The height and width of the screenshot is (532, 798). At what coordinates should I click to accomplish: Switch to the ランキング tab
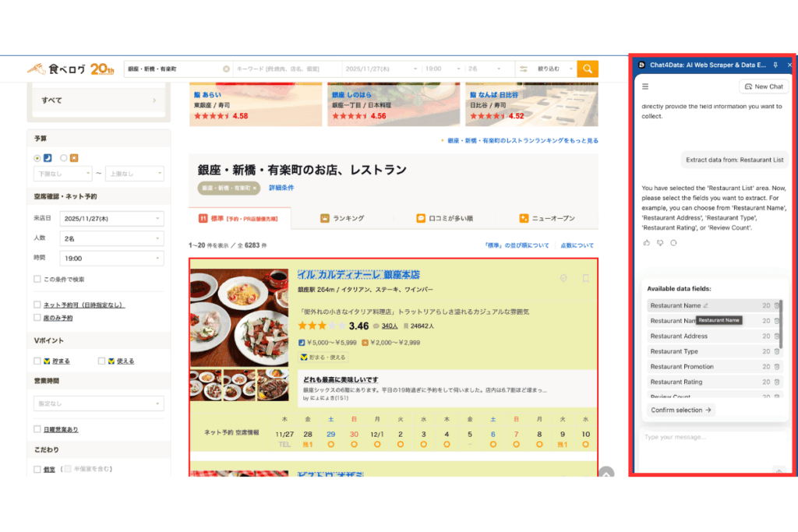[x=342, y=218]
